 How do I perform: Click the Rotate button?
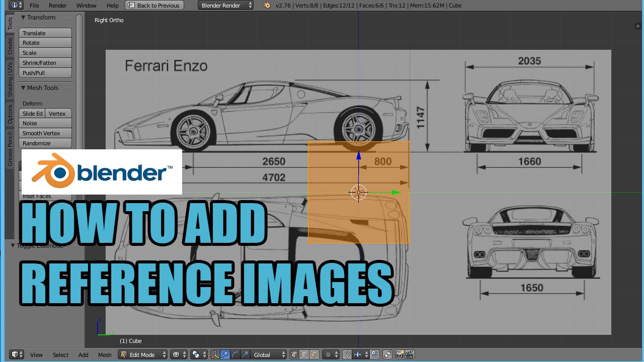pos(45,43)
